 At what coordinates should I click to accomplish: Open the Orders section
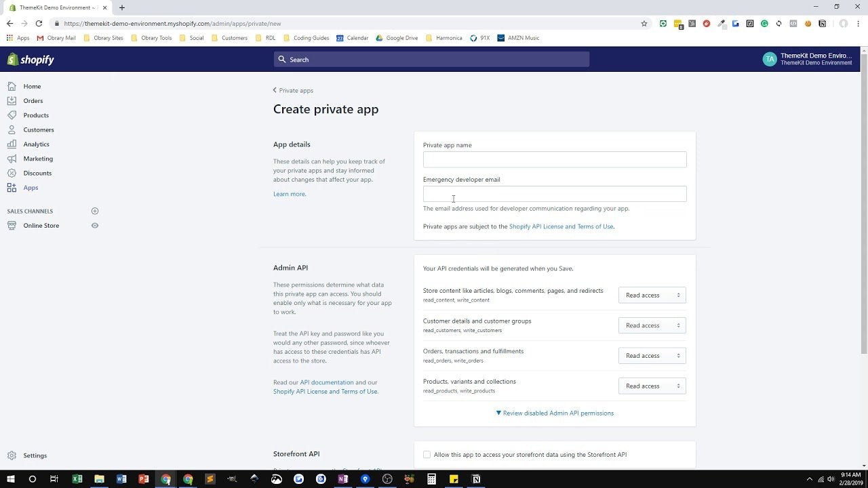pos(33,100)
